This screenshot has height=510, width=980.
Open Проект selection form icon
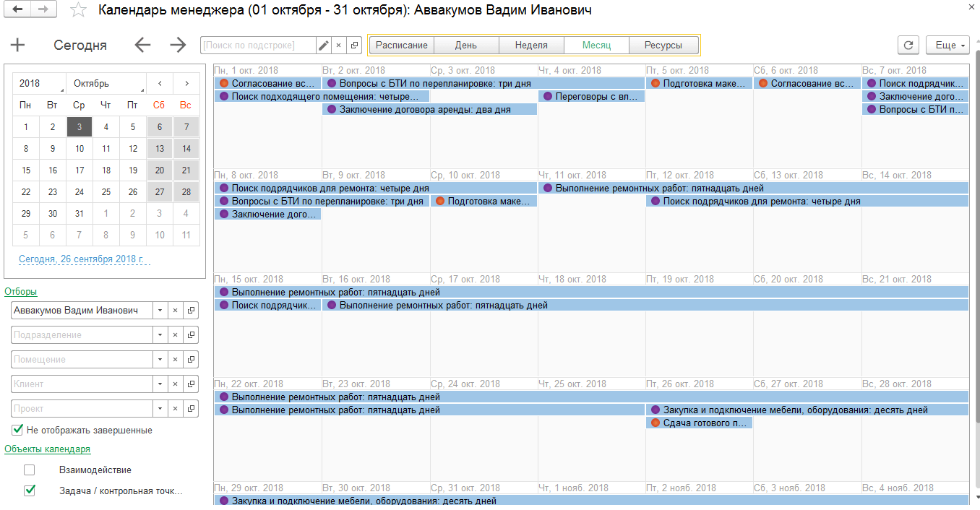(191, 408)
